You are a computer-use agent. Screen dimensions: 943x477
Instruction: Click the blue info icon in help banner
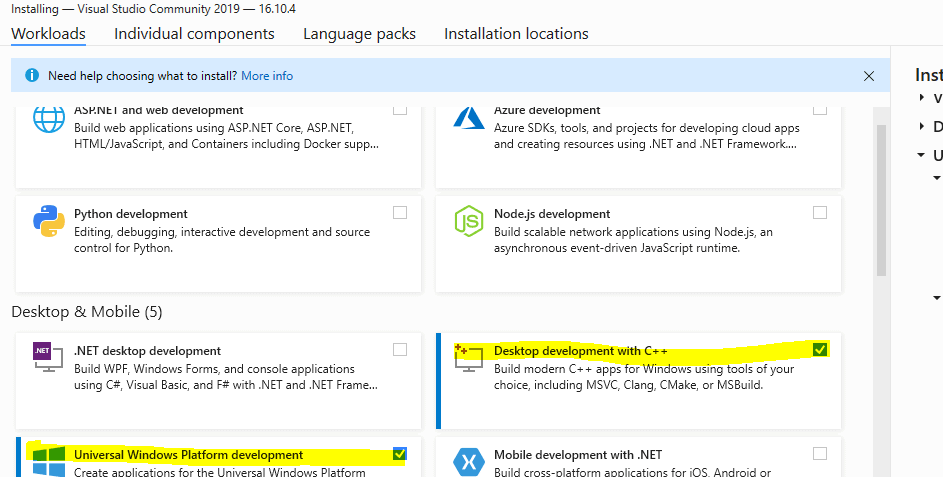click(x=32, y=76)
